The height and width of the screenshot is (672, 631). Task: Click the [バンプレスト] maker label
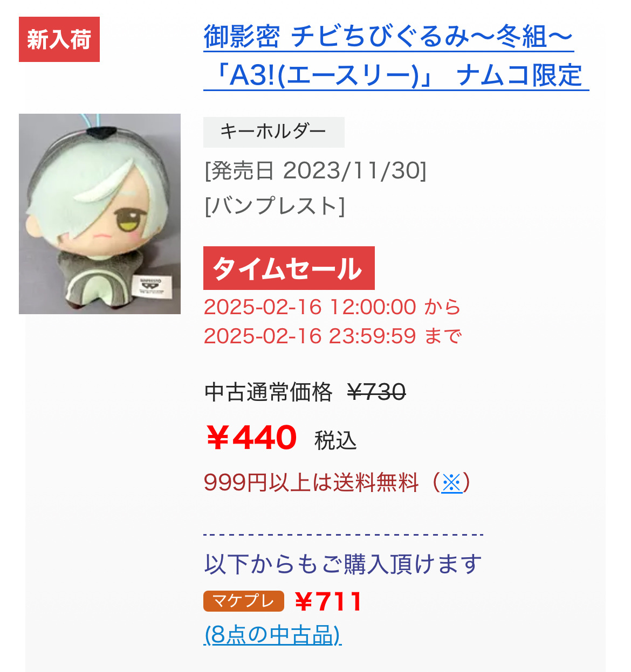274,206
